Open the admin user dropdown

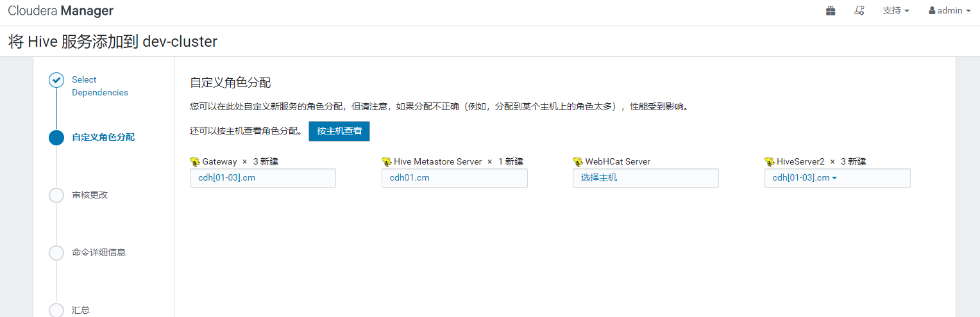click(949, 10)
